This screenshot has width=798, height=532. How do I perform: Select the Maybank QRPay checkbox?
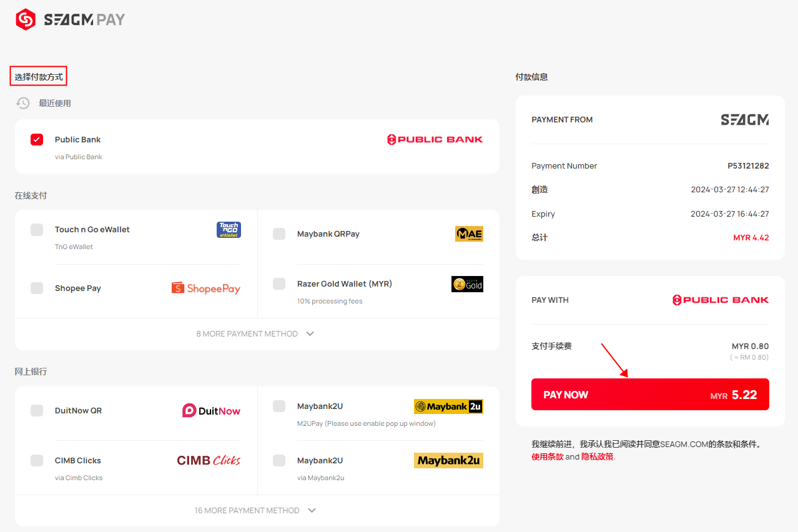(279, 234)
